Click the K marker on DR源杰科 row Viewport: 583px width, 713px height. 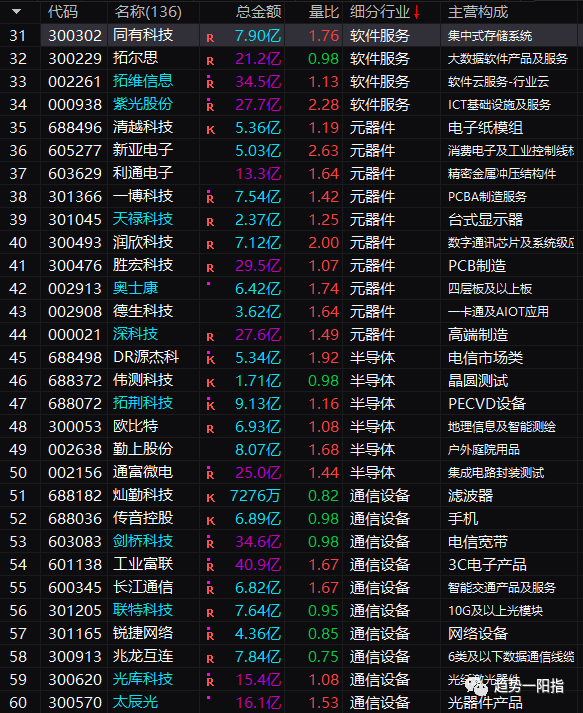tap(210, 360)
